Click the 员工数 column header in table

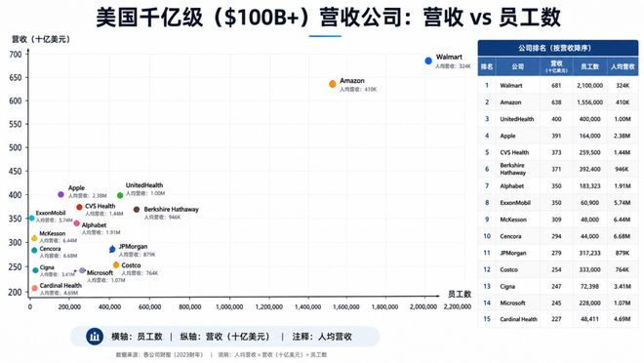click(589, 66)
